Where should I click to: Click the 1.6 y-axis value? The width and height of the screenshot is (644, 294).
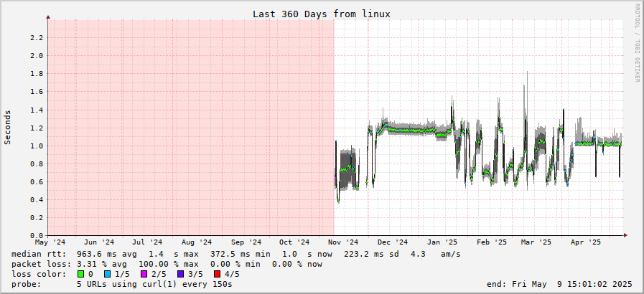(36, 92)
